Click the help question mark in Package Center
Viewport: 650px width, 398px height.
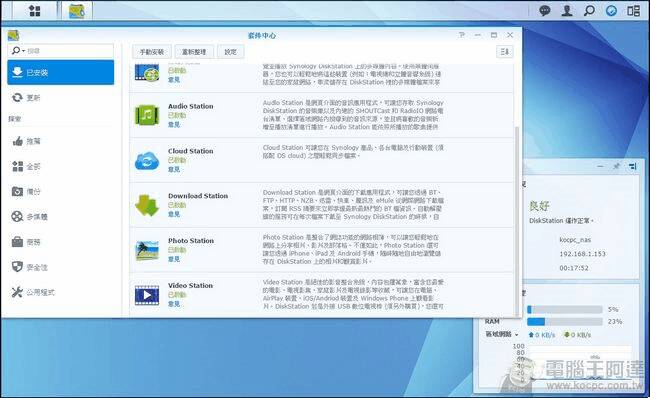point(462,35)
